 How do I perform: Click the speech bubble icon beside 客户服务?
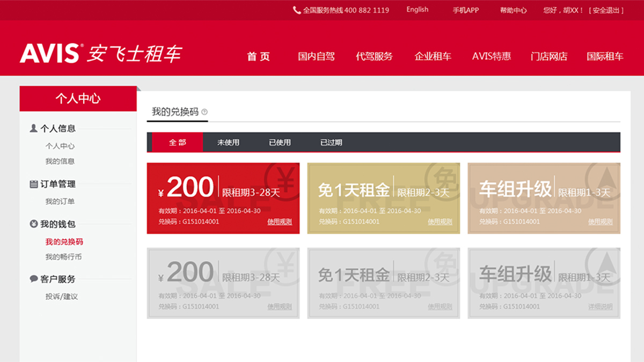[33, 279]
